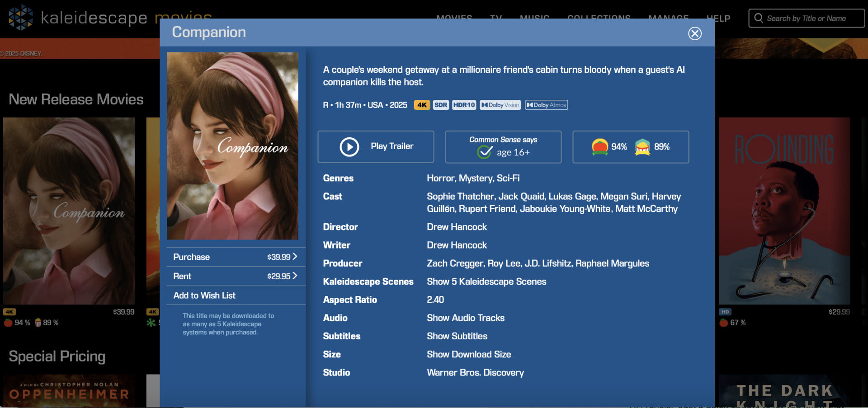
Task: Click the Special Pricing heading
Action: (x=57, y=356)
